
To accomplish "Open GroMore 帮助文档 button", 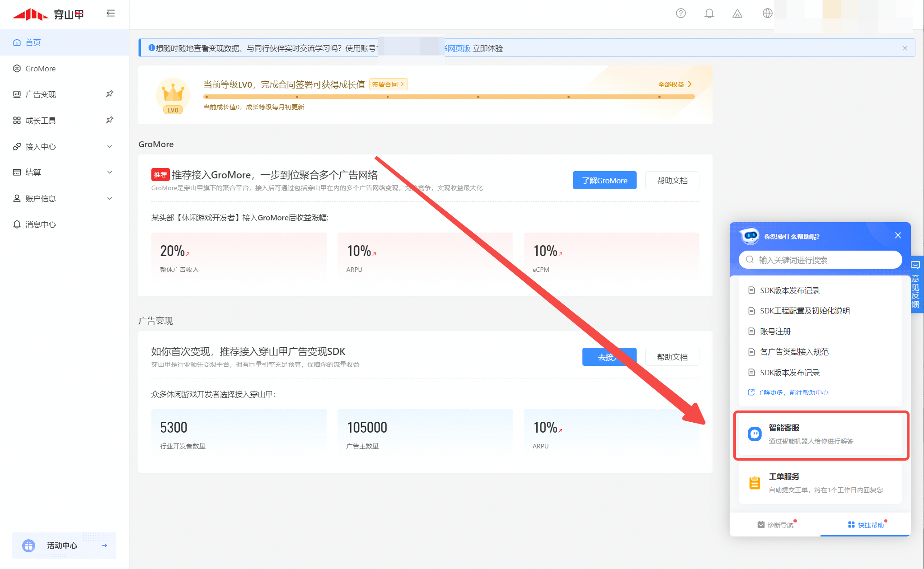I will coord(672,180).
